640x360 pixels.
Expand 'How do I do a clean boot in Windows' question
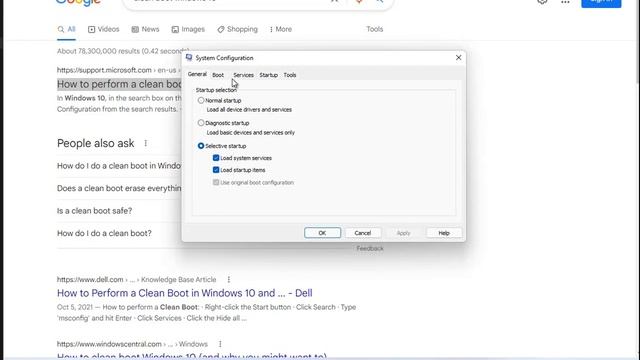[119, 166]
